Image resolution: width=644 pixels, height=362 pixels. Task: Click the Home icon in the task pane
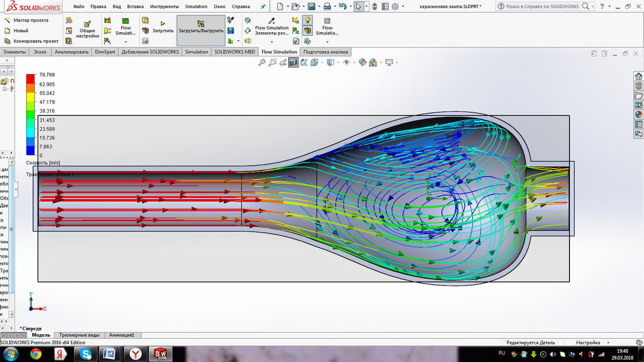click(x=639, y=76)
